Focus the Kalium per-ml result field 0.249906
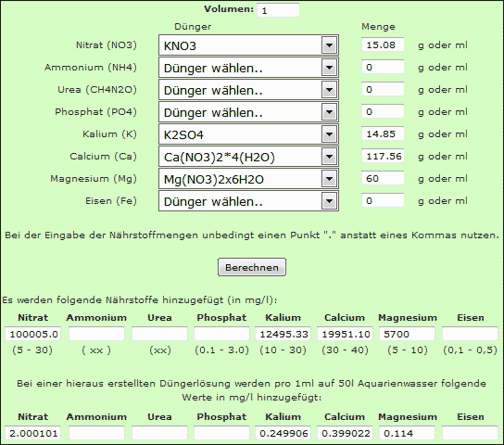The image size is (504, 445). [283, 433]
